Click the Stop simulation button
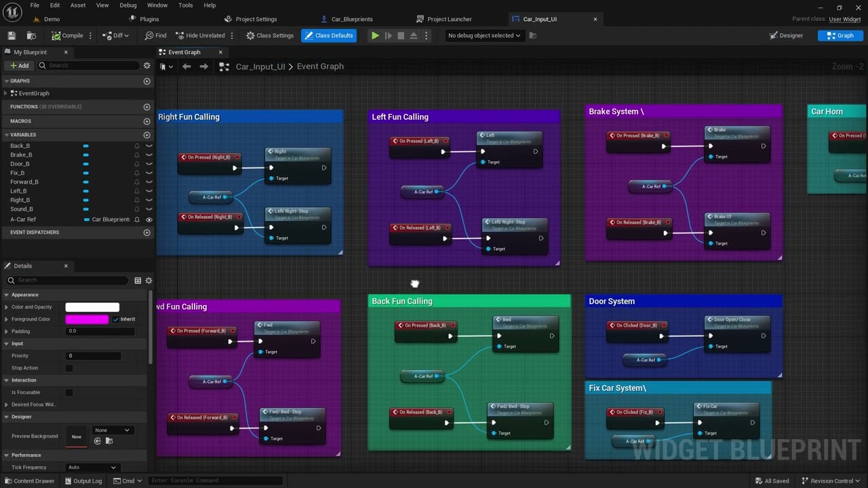The image size is (868, 488). (x=401, y=35)
